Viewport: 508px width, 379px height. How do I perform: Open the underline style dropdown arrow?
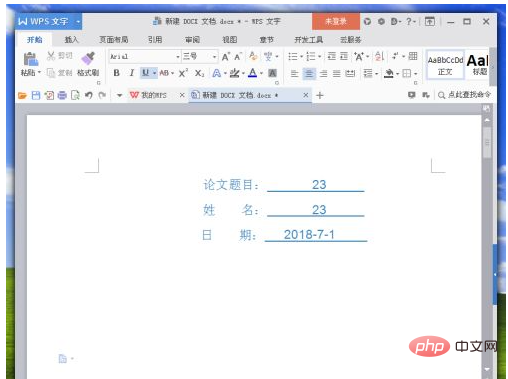tap(155, 73)
